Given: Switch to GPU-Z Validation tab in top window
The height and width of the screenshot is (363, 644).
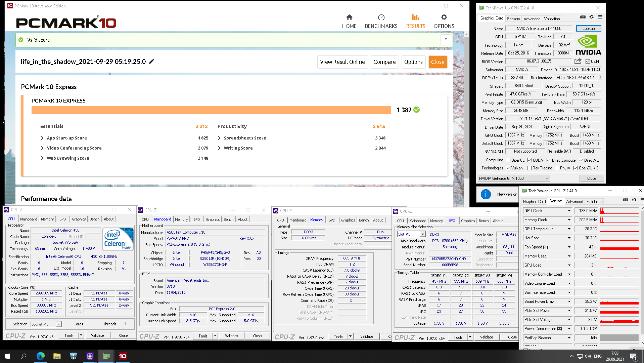Looking at the screenshot, I should coord(552,19).
